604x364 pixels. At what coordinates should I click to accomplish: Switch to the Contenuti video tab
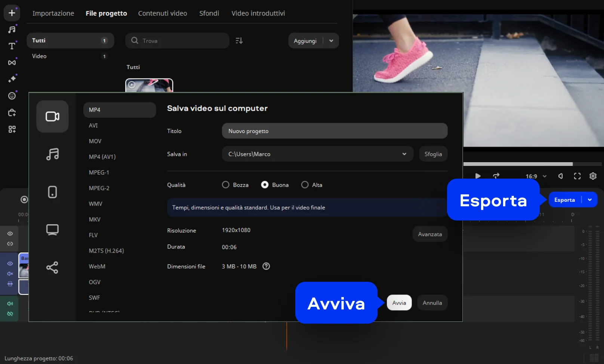tap(163, 13)
